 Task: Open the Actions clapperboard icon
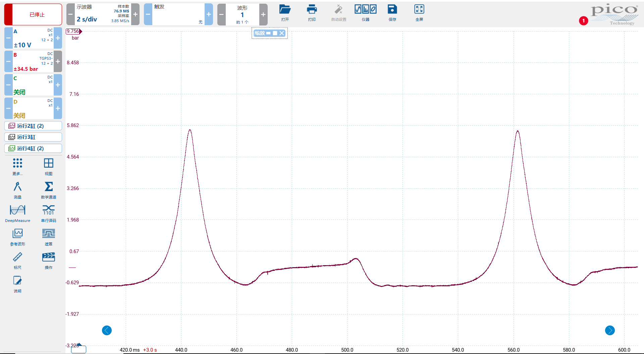tap(49, 260)
